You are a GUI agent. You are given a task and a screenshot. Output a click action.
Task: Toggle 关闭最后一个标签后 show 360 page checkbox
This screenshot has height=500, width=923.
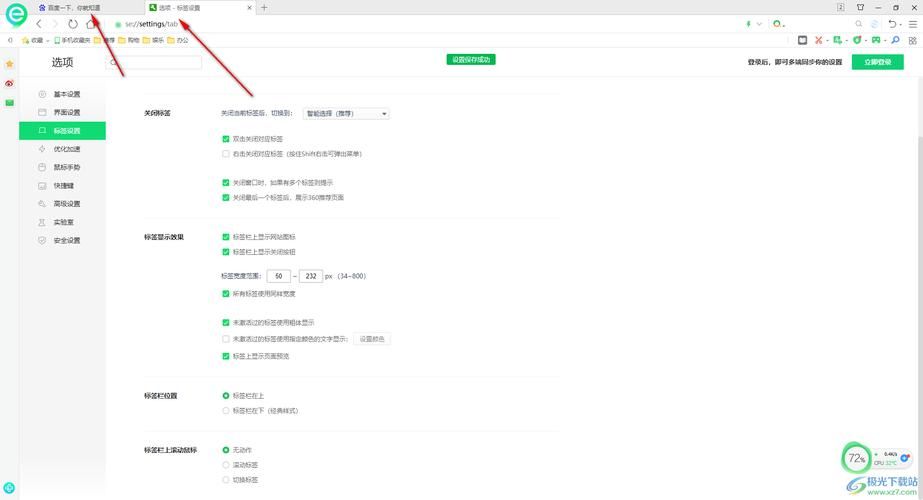click(x=225, y=197)
